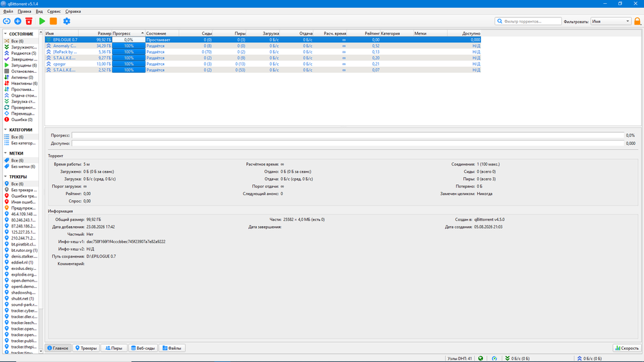Select the bt.rutor.org (1) tracker

tap(21, 250)
